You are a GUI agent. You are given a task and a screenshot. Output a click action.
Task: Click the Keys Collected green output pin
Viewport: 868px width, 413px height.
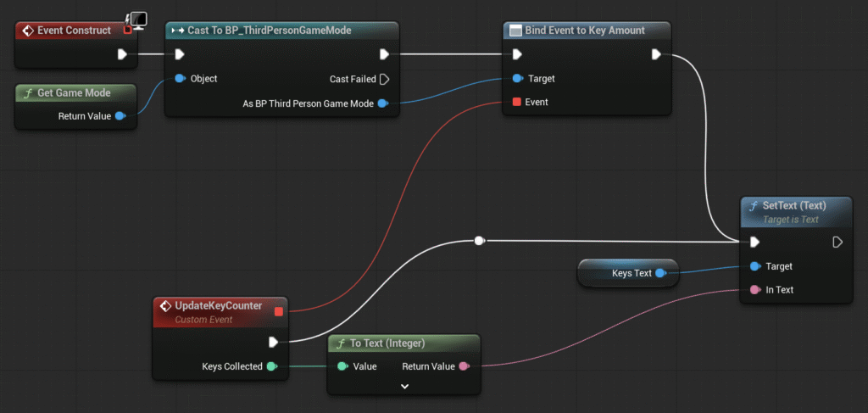271,366
